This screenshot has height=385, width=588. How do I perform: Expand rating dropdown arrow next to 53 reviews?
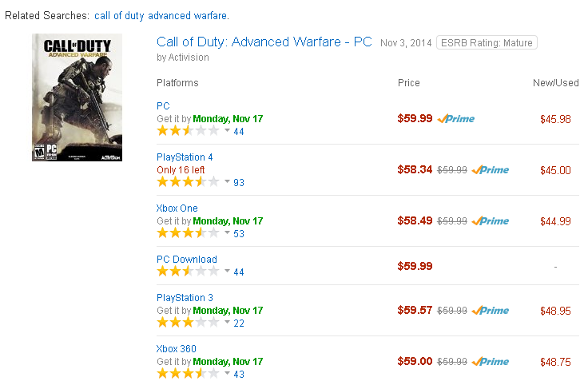[227, 232]
